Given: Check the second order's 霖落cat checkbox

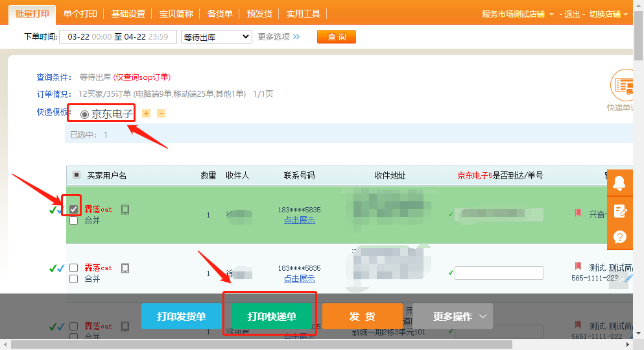Looking at the screenshot, I should [x=74, y=268].
